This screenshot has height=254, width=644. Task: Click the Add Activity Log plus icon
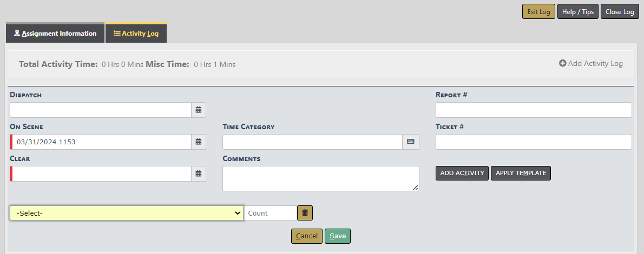[x=563, y=63]
